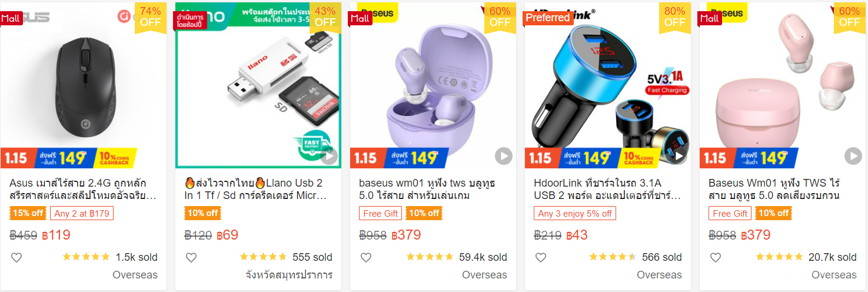This screenshot has width=868, height=292.
Task: Open Asus 2.4G wireless mouse title
Action: [84, 189]
